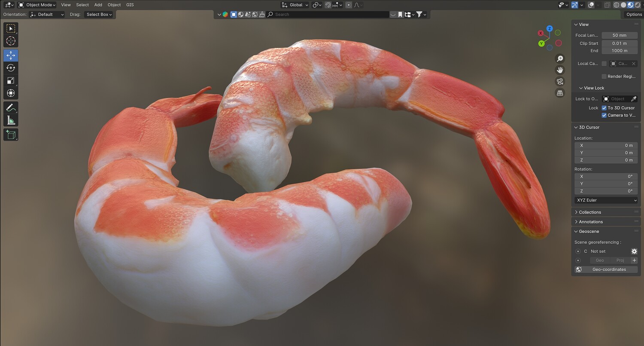
Task: Select the Scale tool
Action: coord(11,80)
